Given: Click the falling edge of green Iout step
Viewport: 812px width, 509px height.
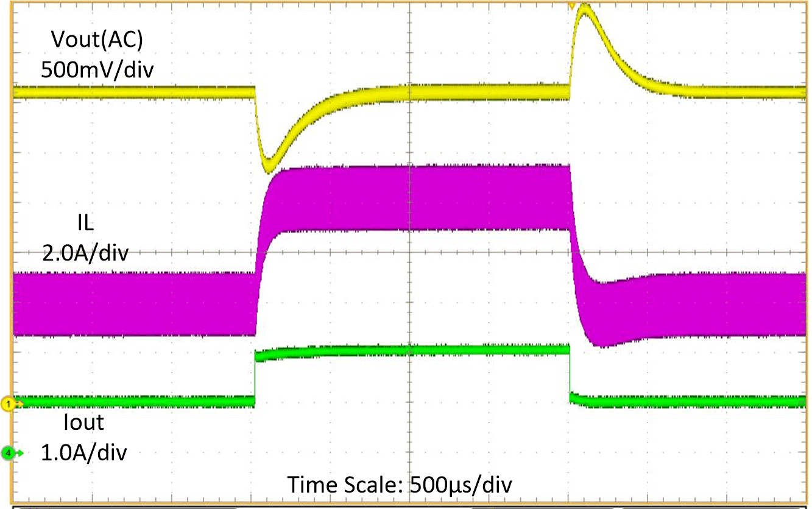Looking at the screenshot, I should tap(570, 374).
